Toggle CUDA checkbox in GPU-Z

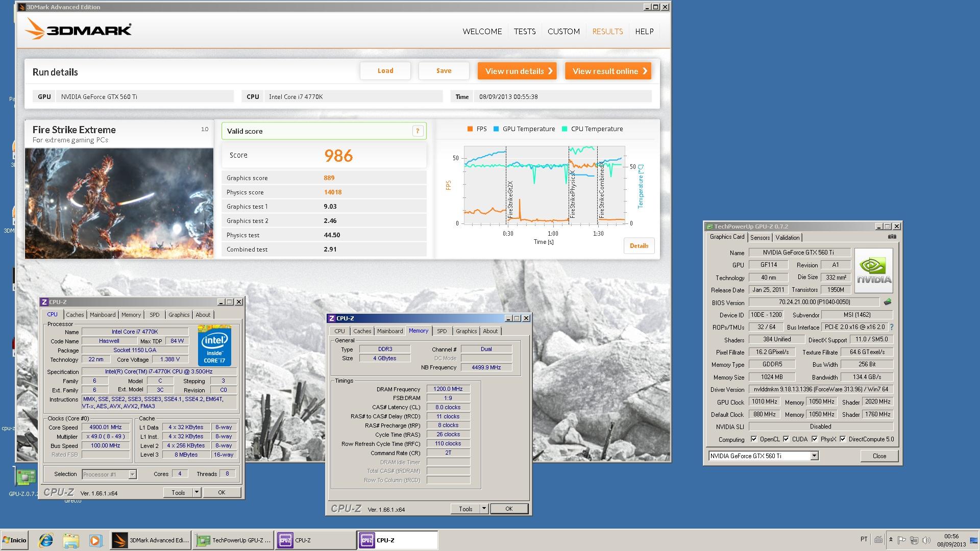pos(786,439)
